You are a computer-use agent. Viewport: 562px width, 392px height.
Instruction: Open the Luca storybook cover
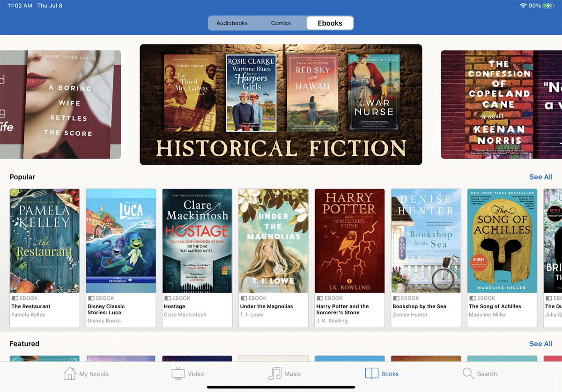pos(121,240)
